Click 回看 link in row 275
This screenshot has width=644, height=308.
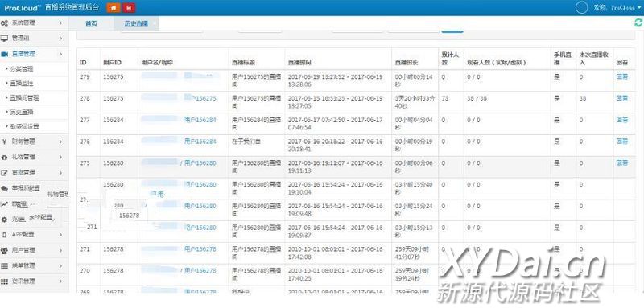(621, 163)
